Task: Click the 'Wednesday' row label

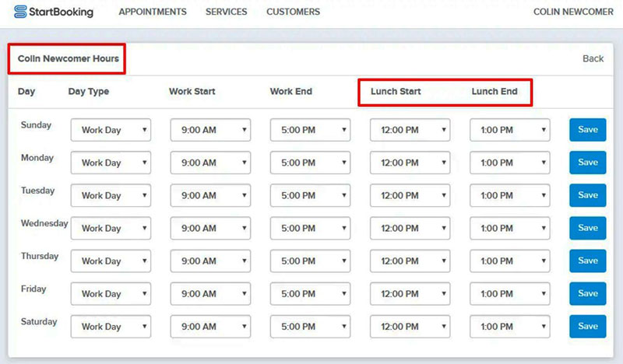Action: point(44,223)
